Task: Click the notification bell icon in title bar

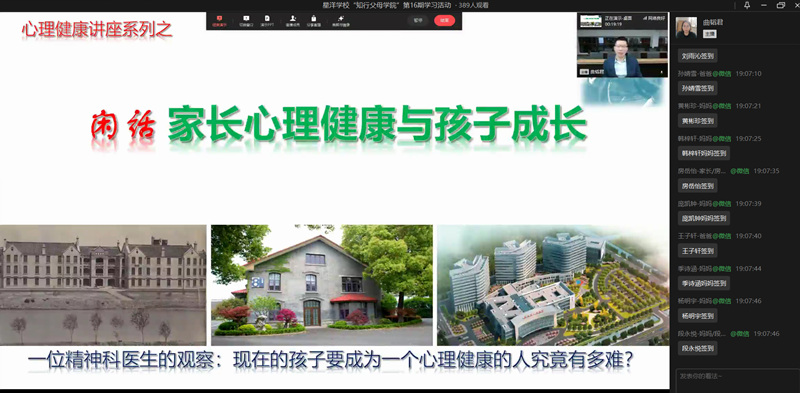Action: coord(747,5)
